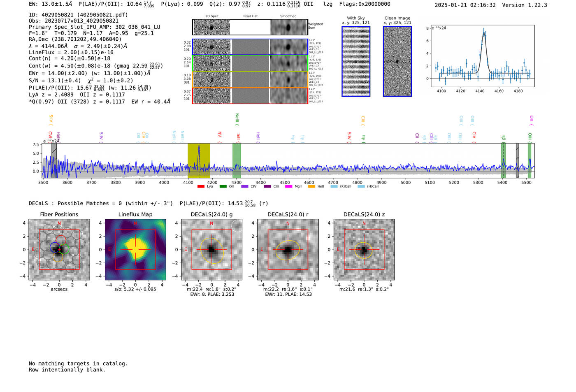Click the Flags:0x20000000 text
Image resolution: width=576 pixels, height=392 pixels.
(x=365, y=4)
